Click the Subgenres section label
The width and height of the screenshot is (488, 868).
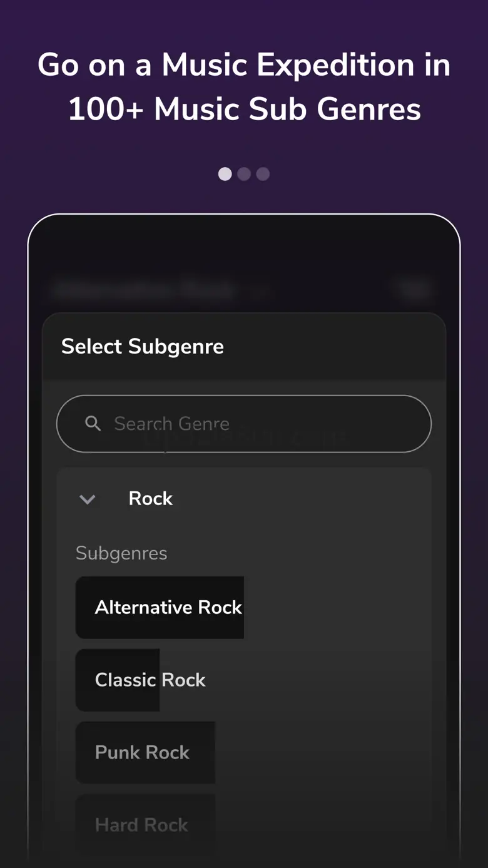click(121, 553)
